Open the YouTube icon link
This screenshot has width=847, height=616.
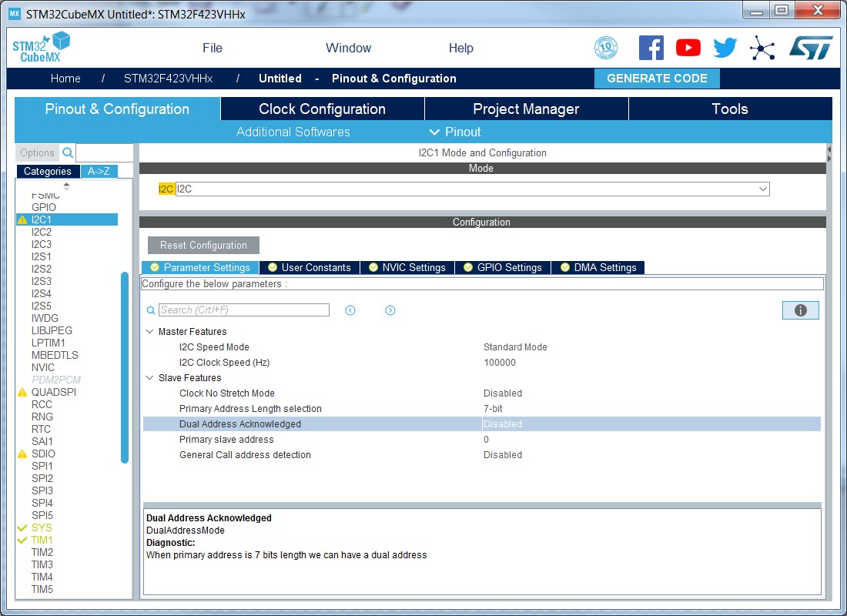688,48
